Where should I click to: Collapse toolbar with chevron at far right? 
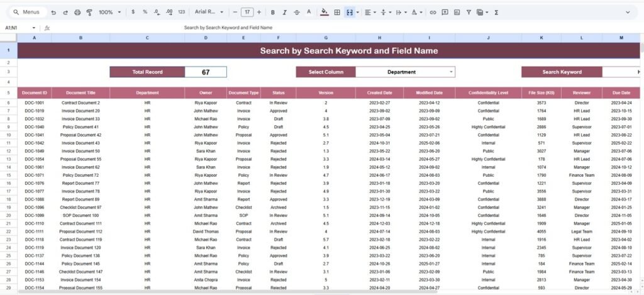[628, 13]
